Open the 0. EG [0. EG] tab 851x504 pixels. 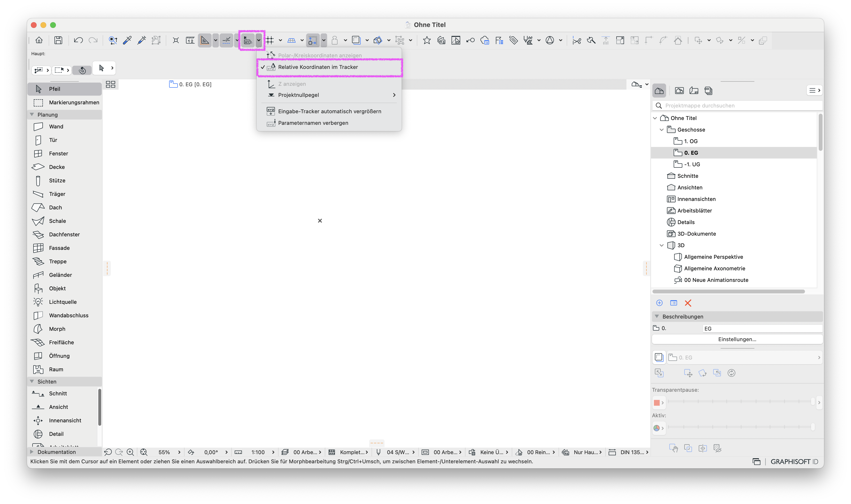coord(190,85)
